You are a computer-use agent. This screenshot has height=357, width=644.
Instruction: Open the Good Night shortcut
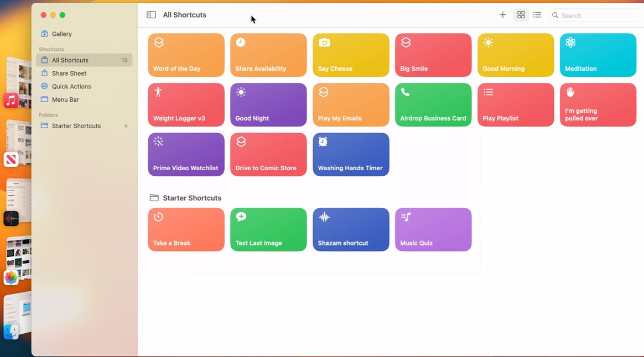click(268, 104)
